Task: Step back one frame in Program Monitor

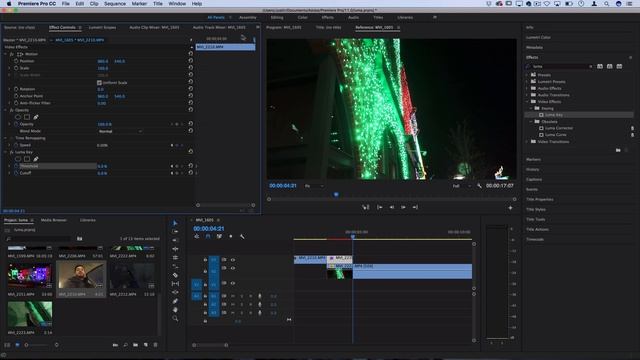Action: point(391,207)
